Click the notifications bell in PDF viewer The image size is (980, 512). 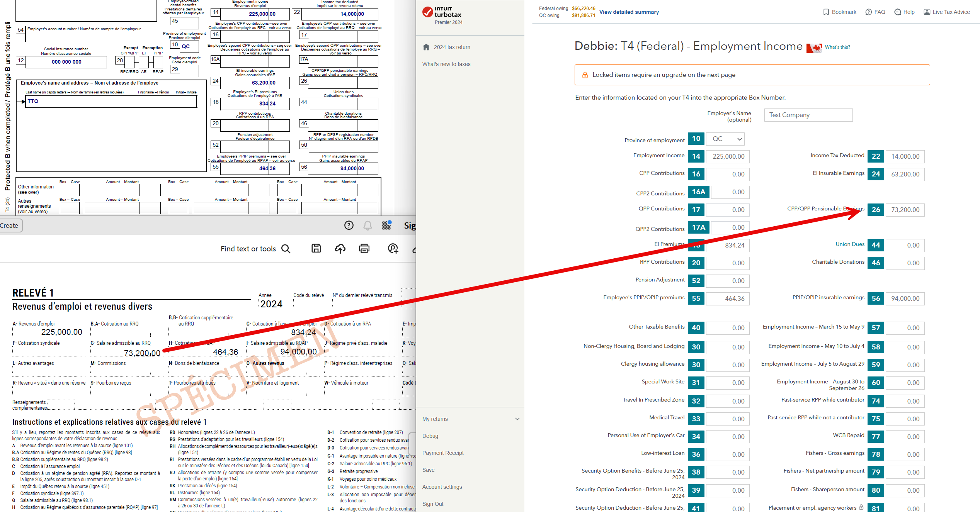point(368,225)
